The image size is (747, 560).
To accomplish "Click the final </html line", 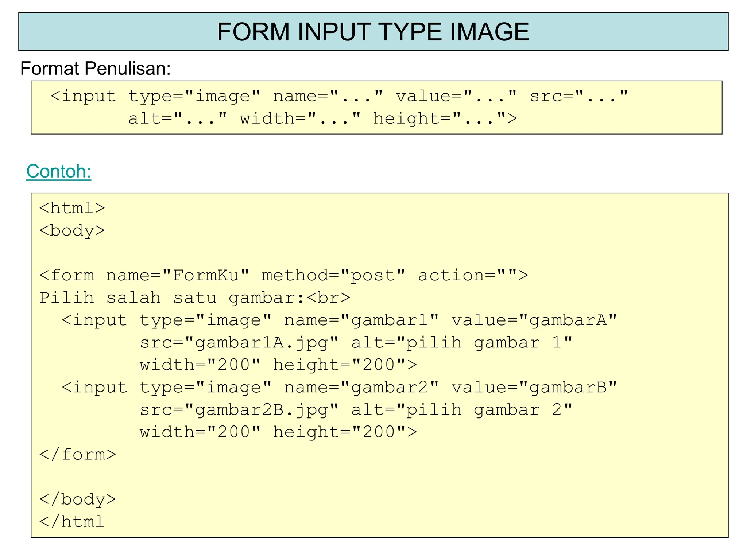I will tap(72, 522).
